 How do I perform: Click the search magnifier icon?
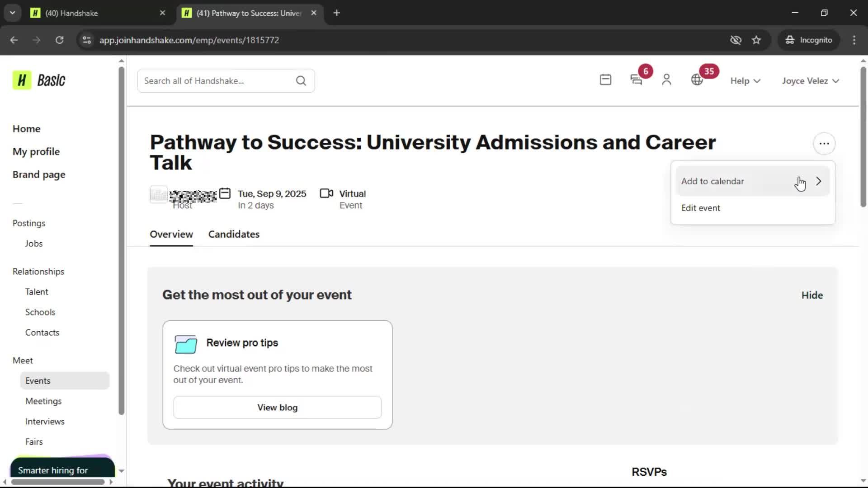(x=301, y=81)
